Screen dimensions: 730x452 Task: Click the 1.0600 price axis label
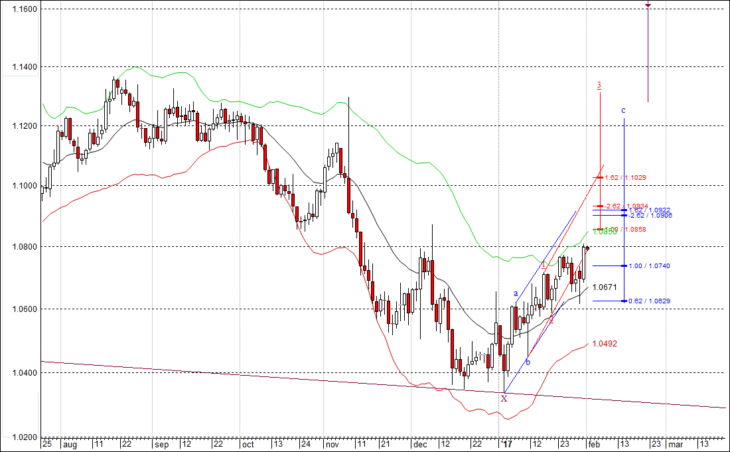pos(25,309)
